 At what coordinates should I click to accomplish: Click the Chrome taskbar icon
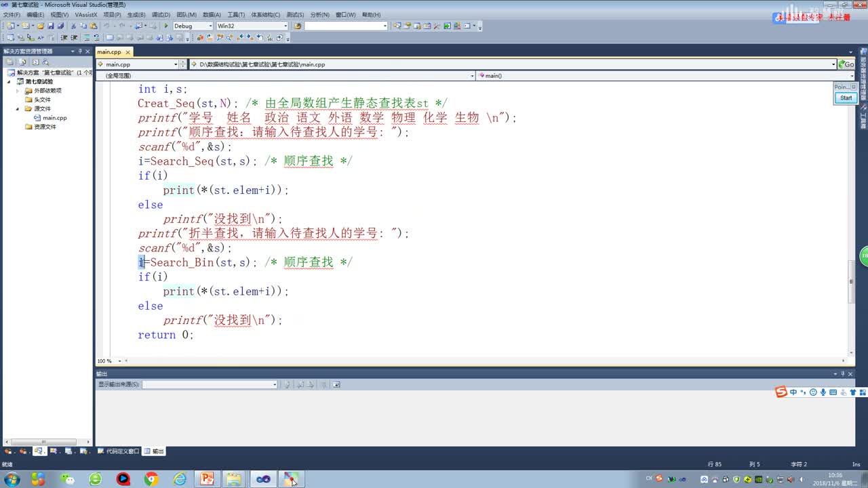coord(151,479)
